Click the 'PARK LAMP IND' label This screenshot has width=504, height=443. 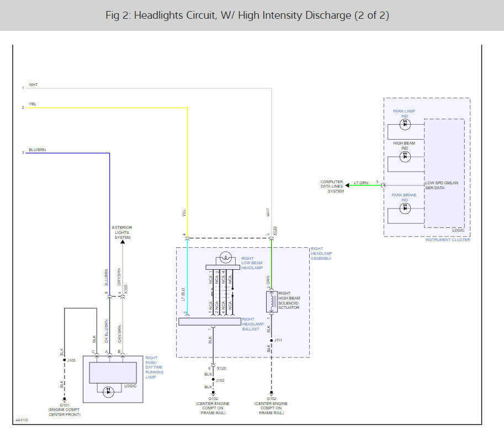[404, 114]
